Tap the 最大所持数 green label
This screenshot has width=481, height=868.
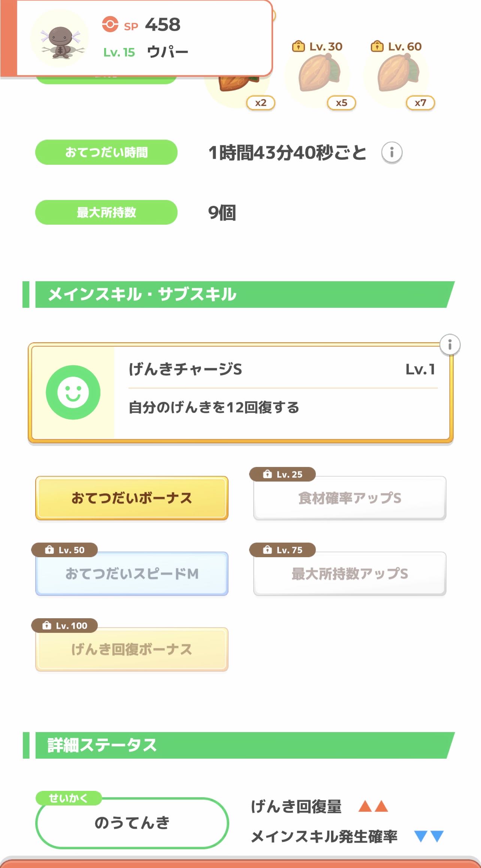[106, 212]
